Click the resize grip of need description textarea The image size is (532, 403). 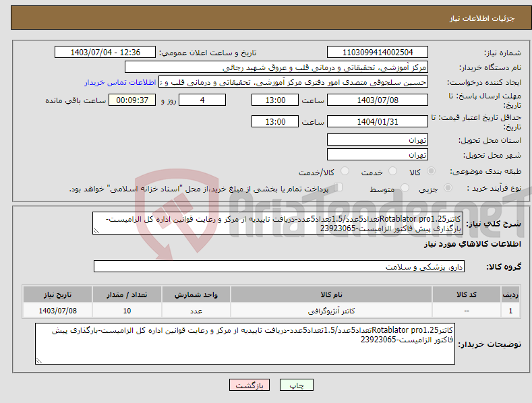96,230
